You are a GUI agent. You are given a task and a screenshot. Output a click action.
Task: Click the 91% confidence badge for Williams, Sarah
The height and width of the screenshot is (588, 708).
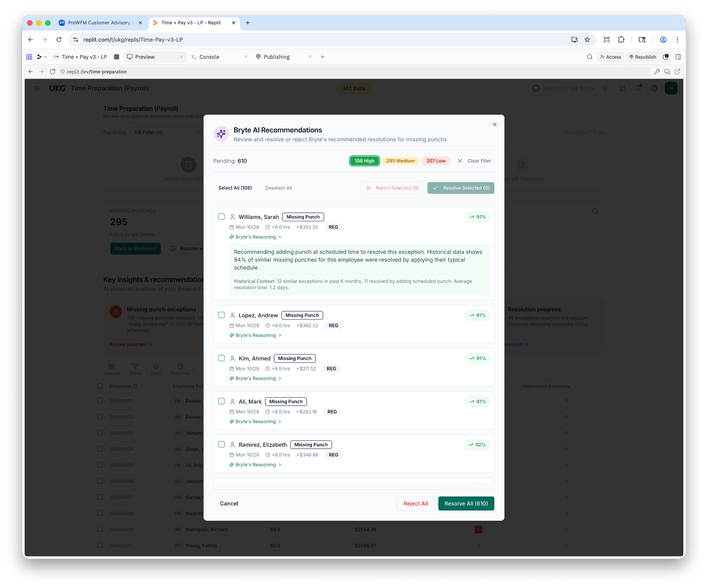[x=478, y=217]
